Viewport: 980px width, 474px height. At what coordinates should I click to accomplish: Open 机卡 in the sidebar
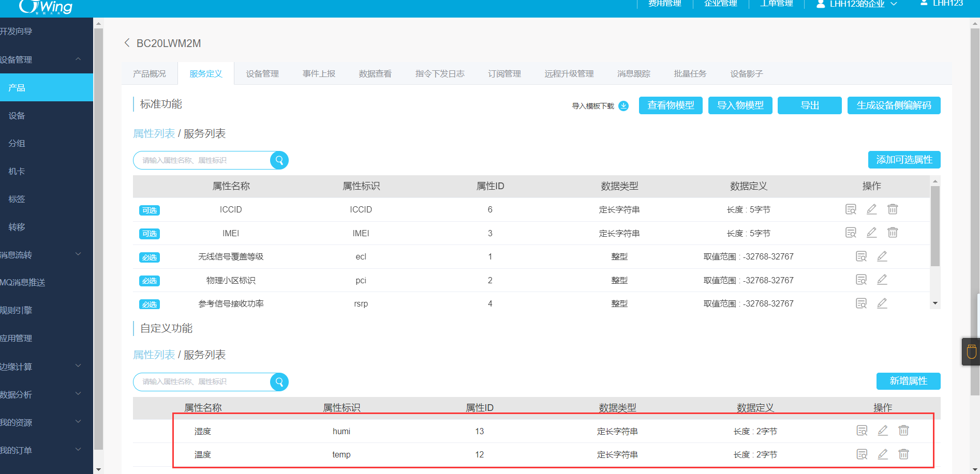pos(17,172)
